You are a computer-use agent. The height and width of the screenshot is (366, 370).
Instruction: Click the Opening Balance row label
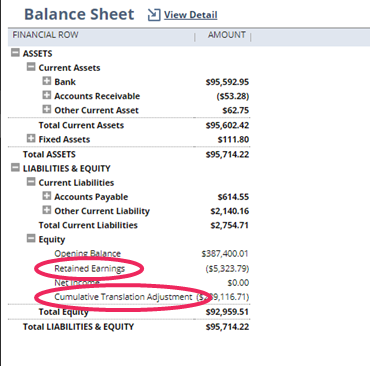(x=88, y=254)
